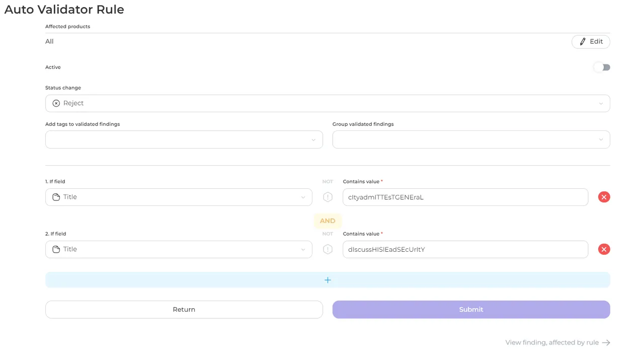Delete the second condition using its red X

click(x=604, y=249)
